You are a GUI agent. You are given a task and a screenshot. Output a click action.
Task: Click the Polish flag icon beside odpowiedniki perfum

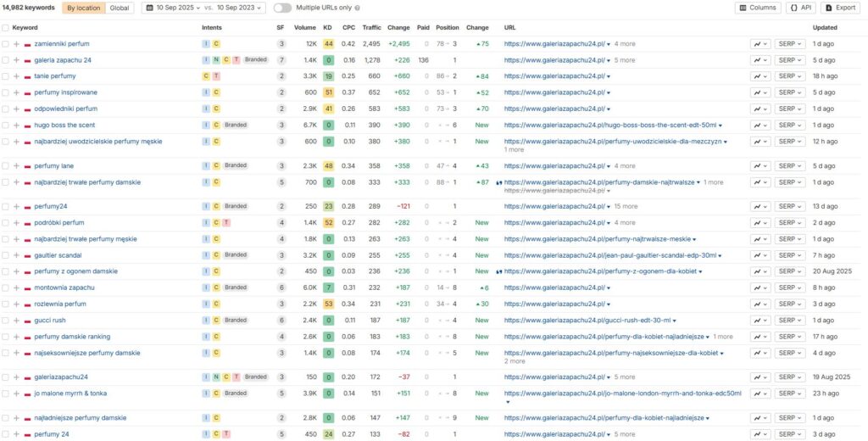(28, 109)
